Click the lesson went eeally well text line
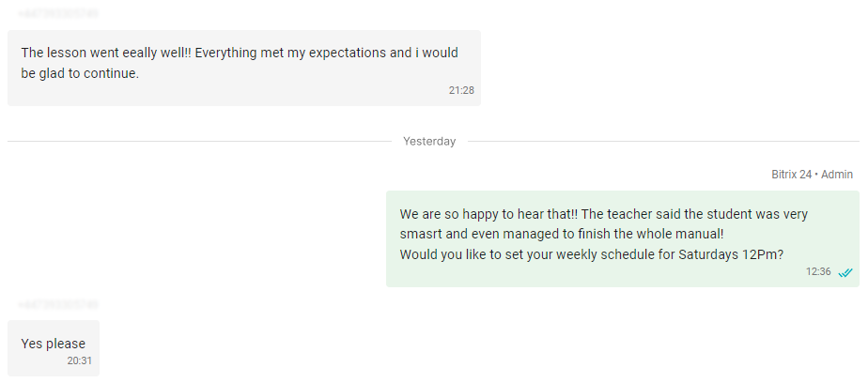Viewport: 868px width, 383px height. point(240,54)
